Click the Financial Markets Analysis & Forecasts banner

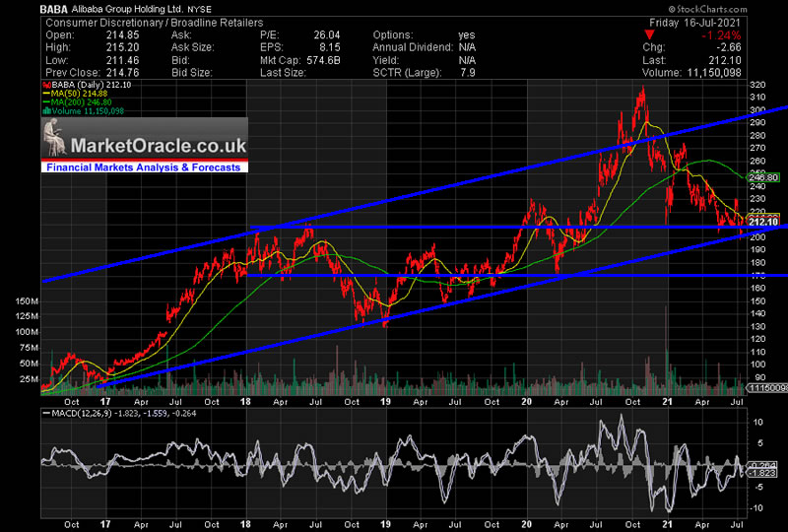144,167
